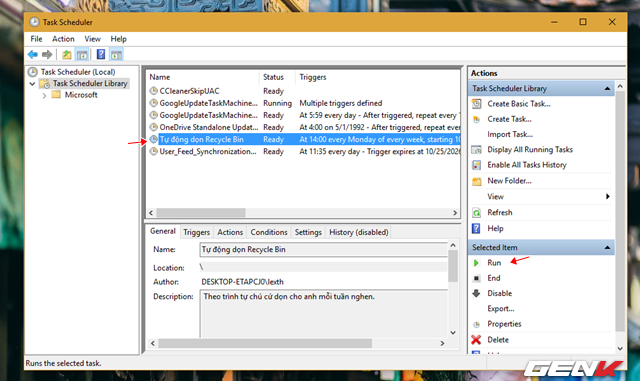640x381 pixels.
Task: Select the Running GoogleUpdateTaskMachine task row
Action: click(304, 103)
